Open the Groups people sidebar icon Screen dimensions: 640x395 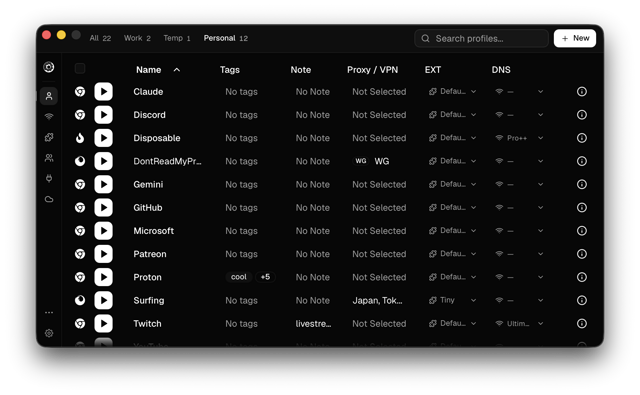(x=49, y=158)
